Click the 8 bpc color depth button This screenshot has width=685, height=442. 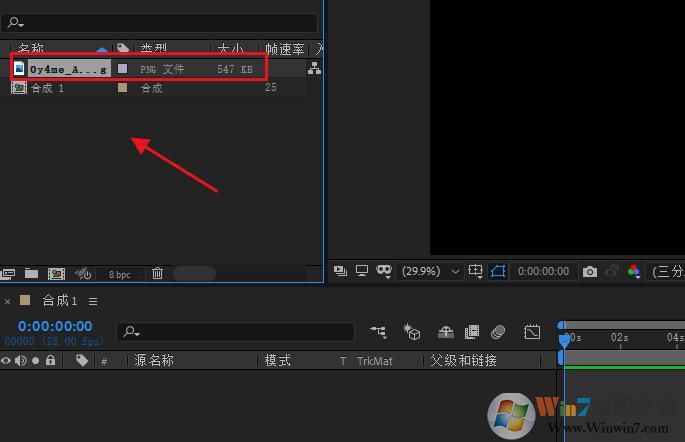[119, 274]
